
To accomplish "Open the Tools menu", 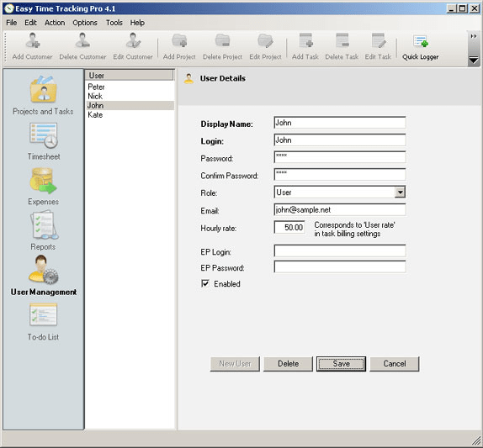I will point(114,23).
